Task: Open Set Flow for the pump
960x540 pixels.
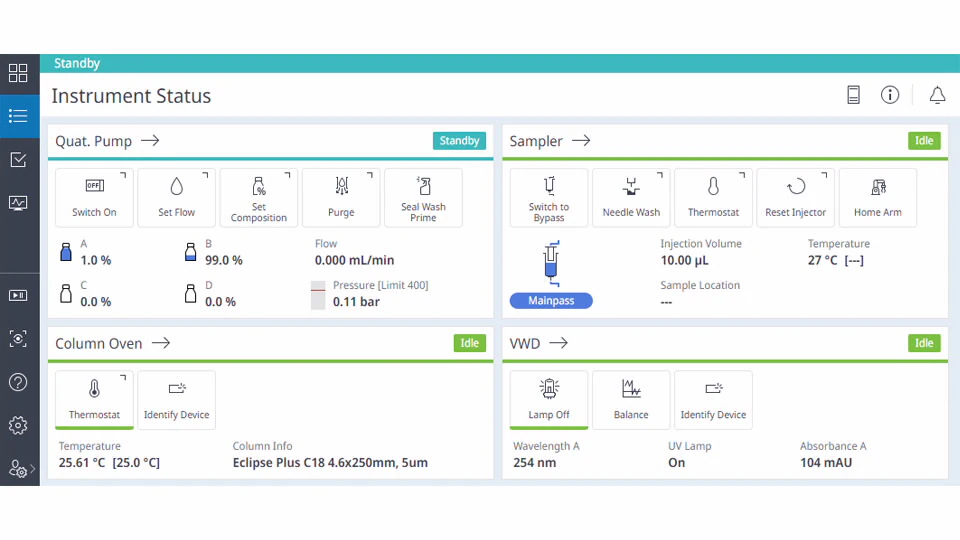Action: (176, 198)
